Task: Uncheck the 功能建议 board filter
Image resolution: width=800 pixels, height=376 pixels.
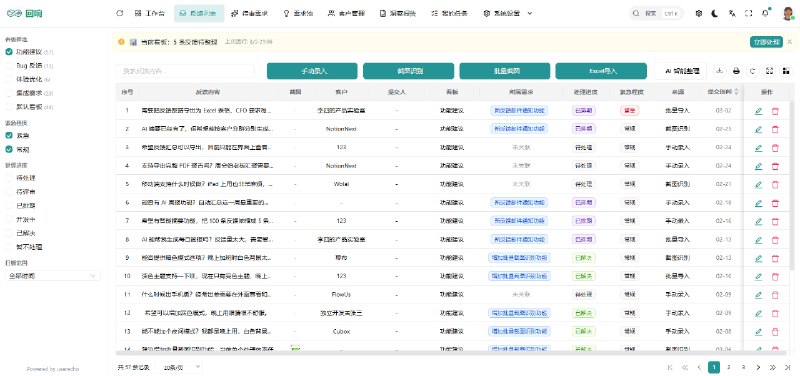Action: coord(9,52)
